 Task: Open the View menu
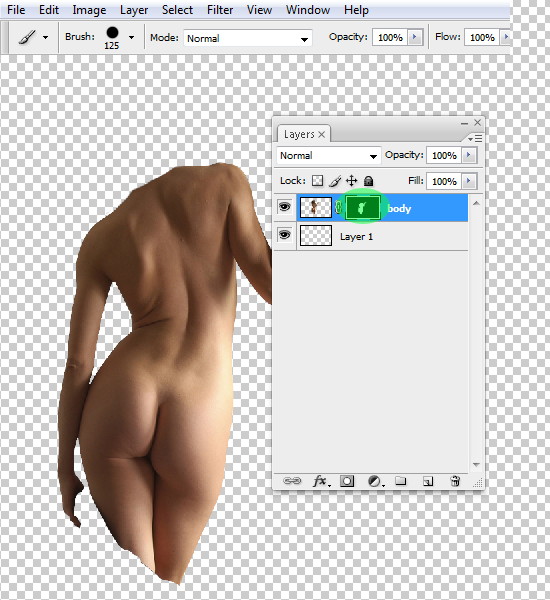click(x=259, y=10)
